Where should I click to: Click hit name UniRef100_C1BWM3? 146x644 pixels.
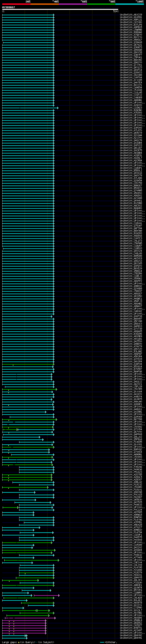pyautogui.click(x=131, y=593)
